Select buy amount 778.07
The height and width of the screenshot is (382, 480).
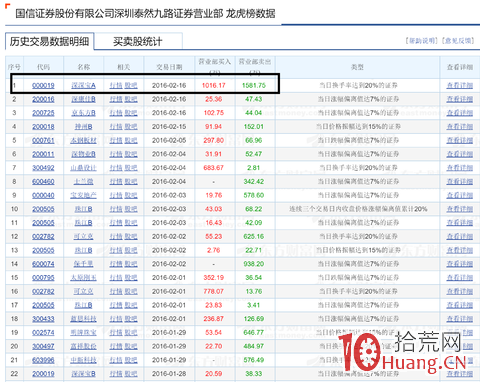coord(214,291)
